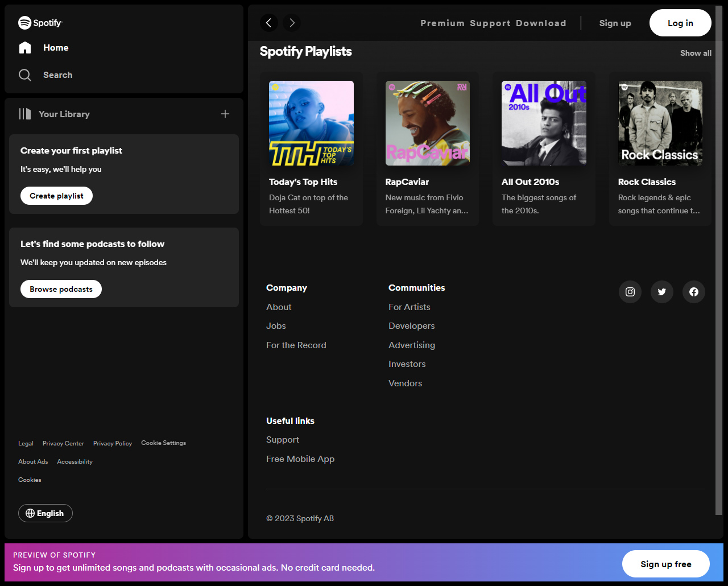The height and width of the screenshot is (586, 728).
Task: Click the Log in button
Action: pos(680,23)
